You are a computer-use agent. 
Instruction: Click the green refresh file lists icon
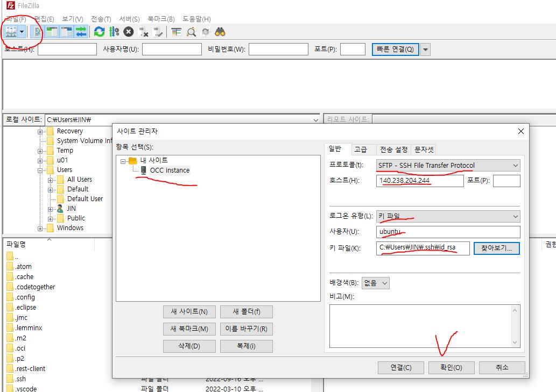tap(99, 32)
